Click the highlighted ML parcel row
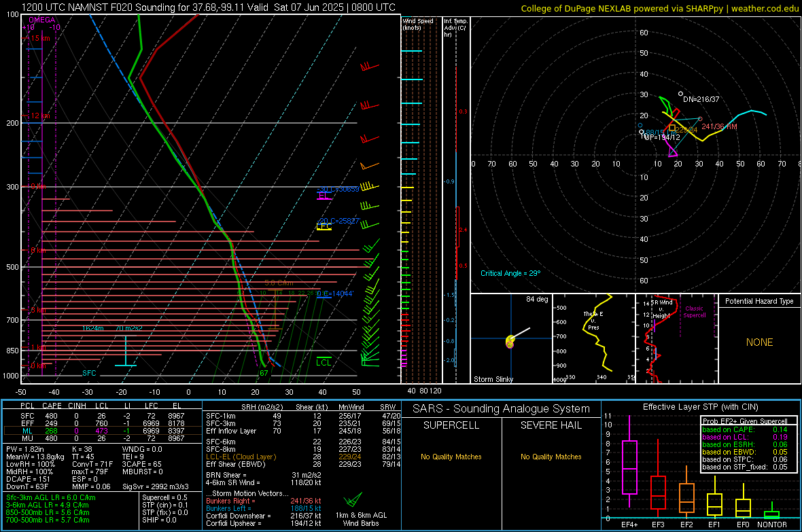802x532 pixels. tap(103, 431)
